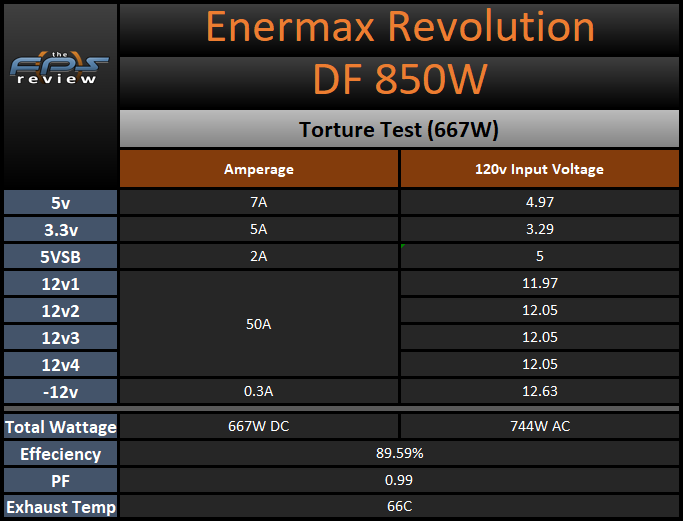The width and height of the screenshot is (683, 521).
Task: Click the 12v4 voltage value '12.05'
Action: pyautogui.click(x=540, y=364)
